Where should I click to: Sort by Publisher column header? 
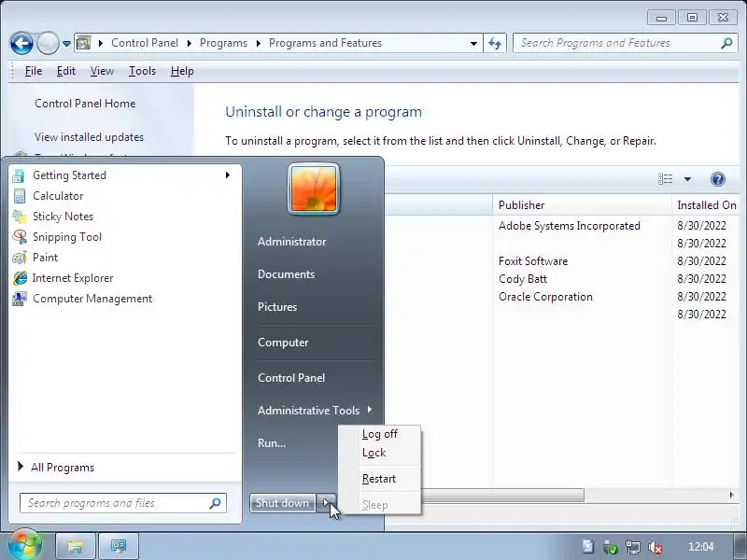tap(582, 205)
